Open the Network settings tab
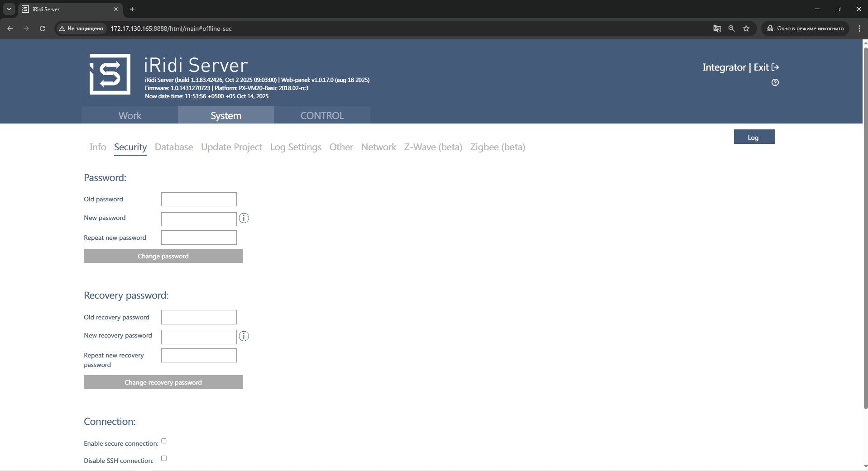 pyautogui.click(x=379, y=147)
